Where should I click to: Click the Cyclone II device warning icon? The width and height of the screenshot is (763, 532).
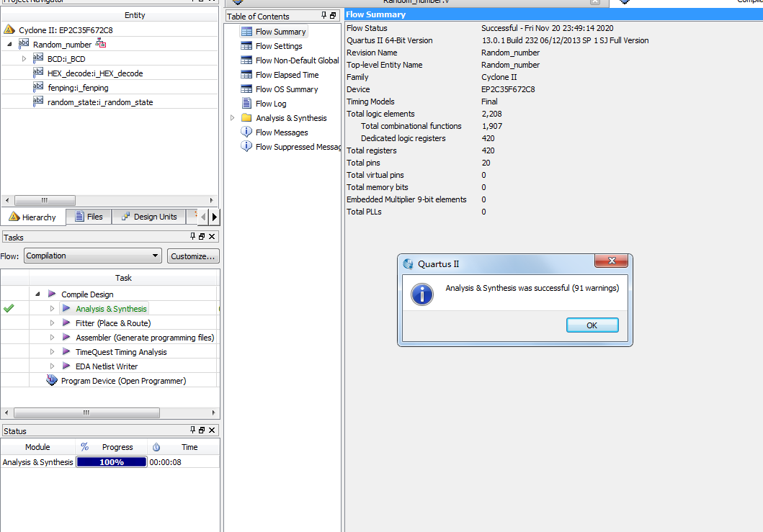[9, 30]
